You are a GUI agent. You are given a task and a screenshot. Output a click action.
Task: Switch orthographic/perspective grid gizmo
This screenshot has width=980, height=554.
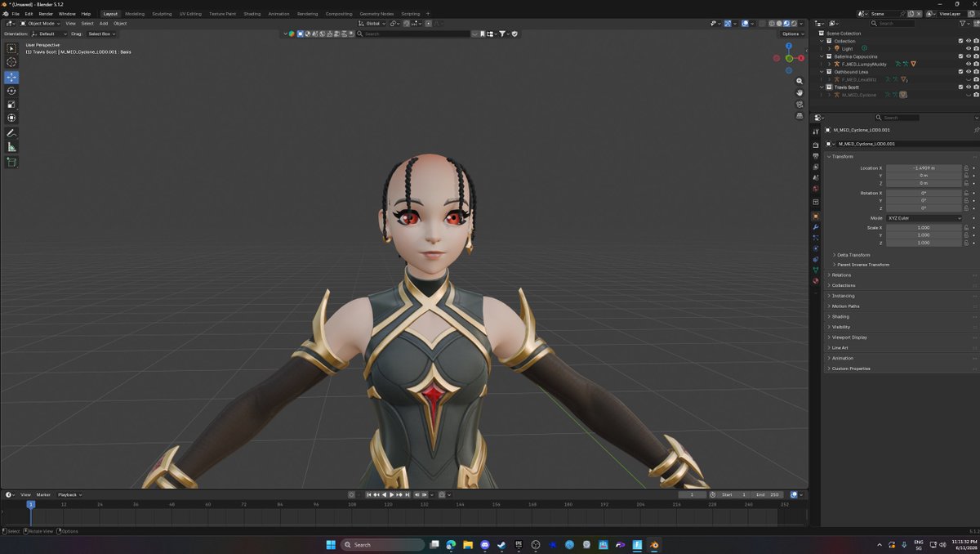800,116
